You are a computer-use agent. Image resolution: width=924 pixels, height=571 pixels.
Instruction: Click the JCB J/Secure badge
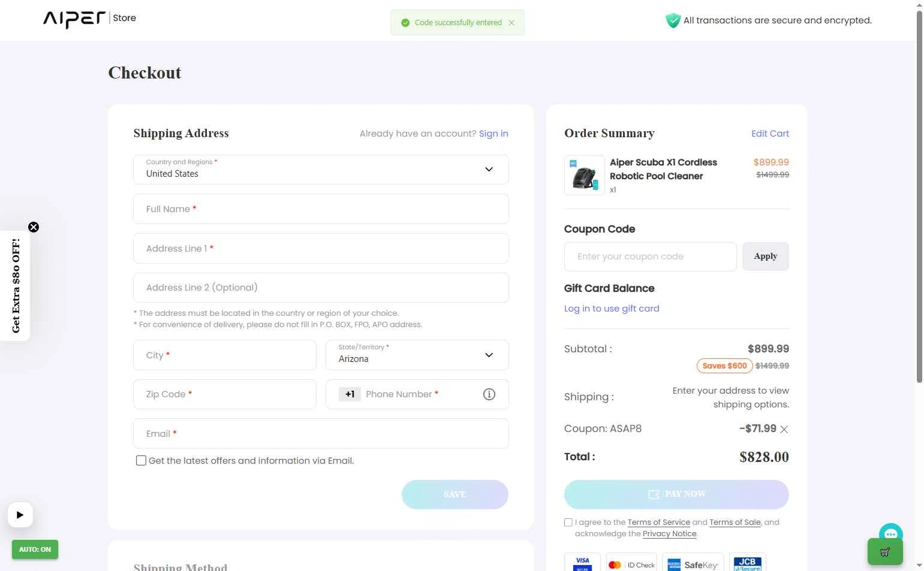(748, 563)
